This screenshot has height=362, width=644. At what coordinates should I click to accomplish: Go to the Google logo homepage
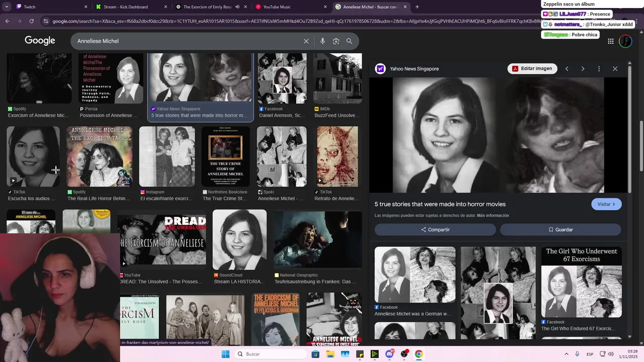pos(40,41)
